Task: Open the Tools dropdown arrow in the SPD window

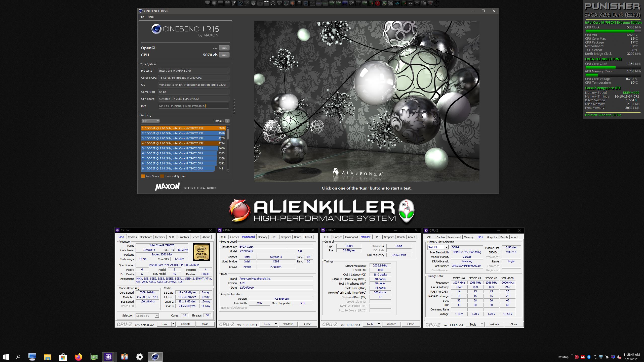Action: (482, 324)
